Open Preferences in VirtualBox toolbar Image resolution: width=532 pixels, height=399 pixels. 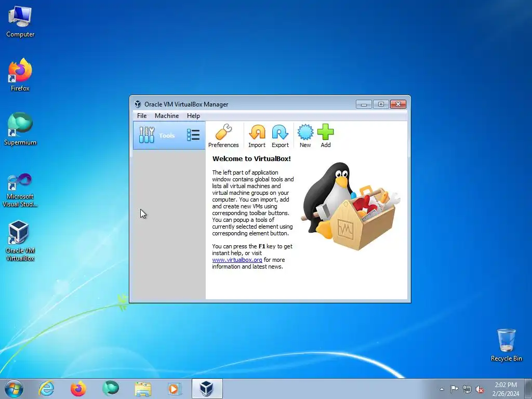pos(223,136)
